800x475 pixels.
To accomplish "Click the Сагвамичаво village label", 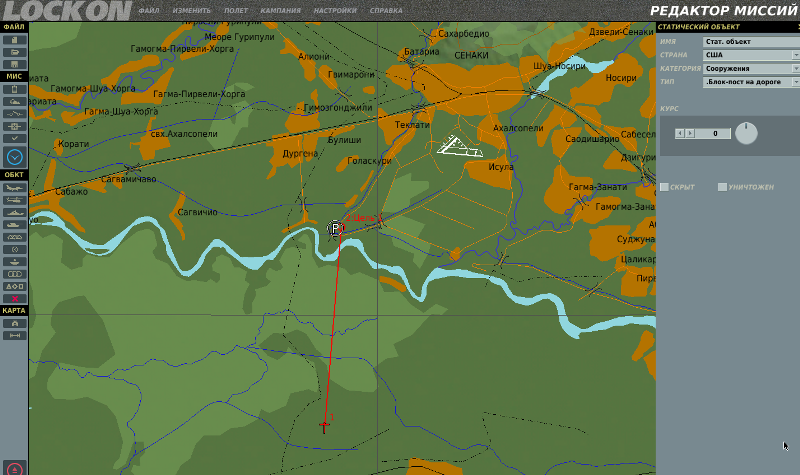I will (x=129, y=179).
